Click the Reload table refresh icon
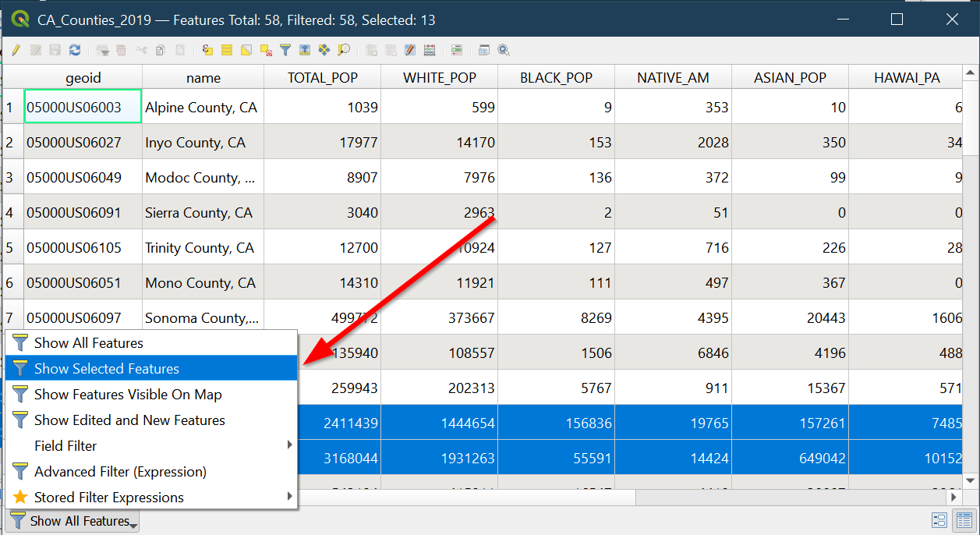This screenshot has height=535, width=980. click(75, 50)
